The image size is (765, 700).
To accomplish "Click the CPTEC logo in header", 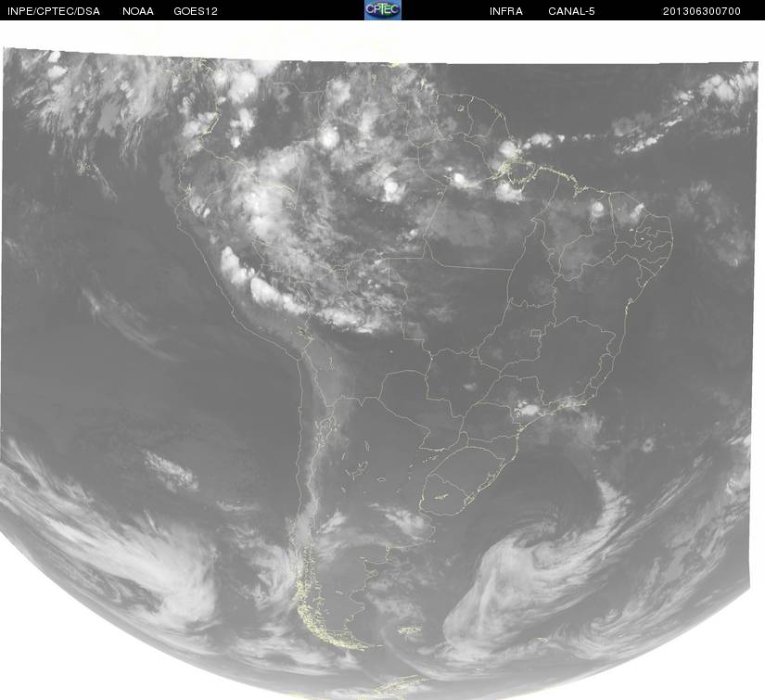I will click(x=383, y=10).
